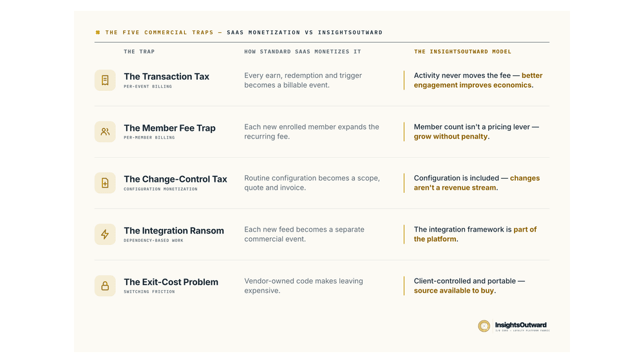Click the 'InsightsOutward' brand wordmark
Viewport: 644px width, 363px height.
(x=521, y=325)
